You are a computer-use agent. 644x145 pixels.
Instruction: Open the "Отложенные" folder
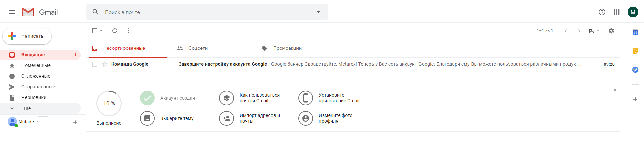[40, 76]
